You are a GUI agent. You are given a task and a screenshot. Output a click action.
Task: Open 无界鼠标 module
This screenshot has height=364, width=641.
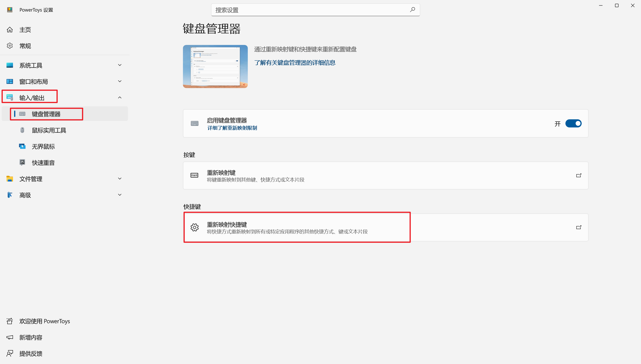pyautogui.click(x=43, y=146)
